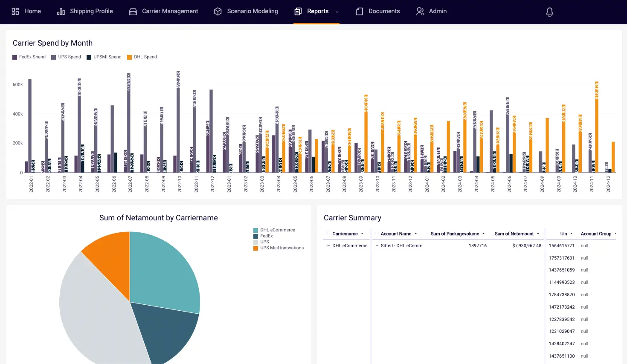Viewport: 627px width, 364px height.
Task: Click UPS pie legend swatch
Action: coord(256,242)
